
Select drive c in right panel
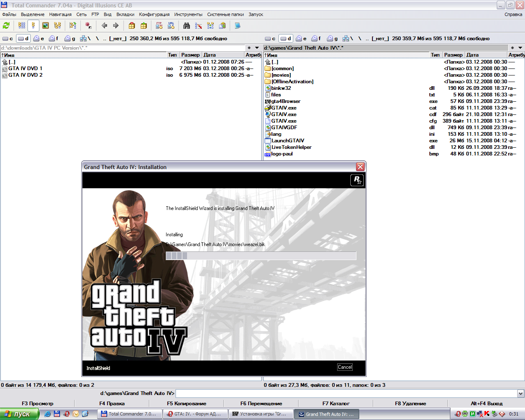[270, 39]
